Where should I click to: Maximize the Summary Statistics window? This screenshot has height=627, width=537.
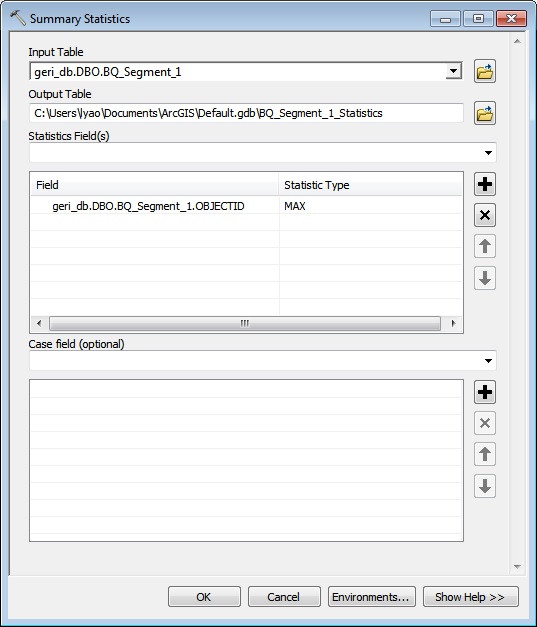pos(478,18)
